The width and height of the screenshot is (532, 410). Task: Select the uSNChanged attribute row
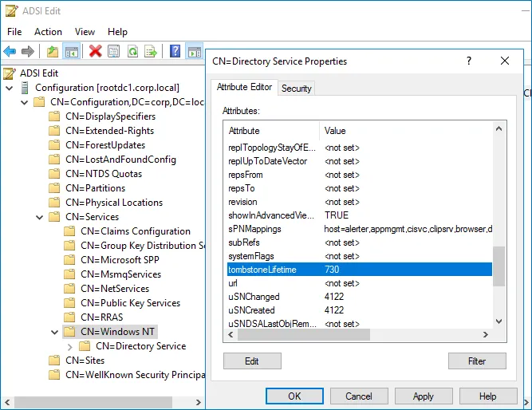pos(360,297)
